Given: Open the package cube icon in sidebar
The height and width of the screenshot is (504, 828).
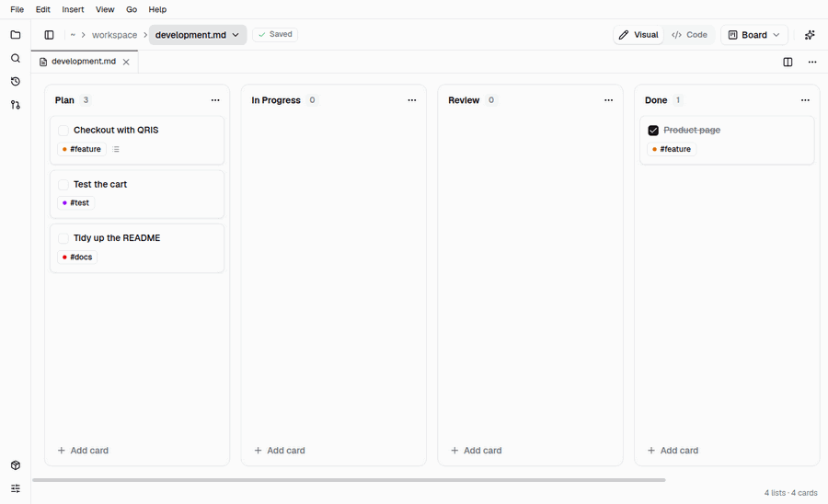Looking at the screenshot, I should tap(16, 465).
